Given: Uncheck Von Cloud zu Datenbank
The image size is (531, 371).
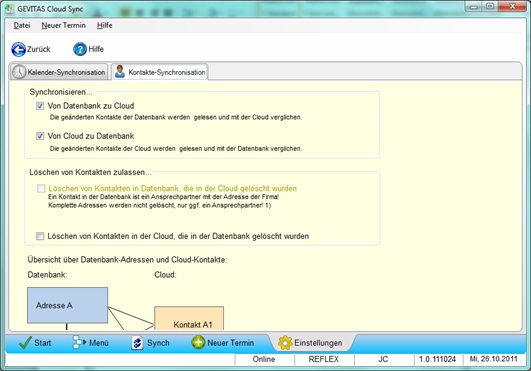Looking at the screenshot, I should [x=40, y=136].
